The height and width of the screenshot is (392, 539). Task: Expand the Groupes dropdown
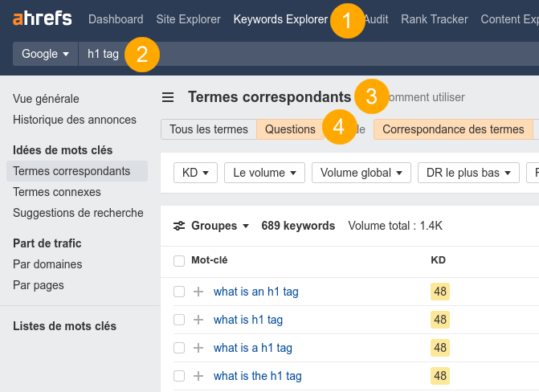220,226
